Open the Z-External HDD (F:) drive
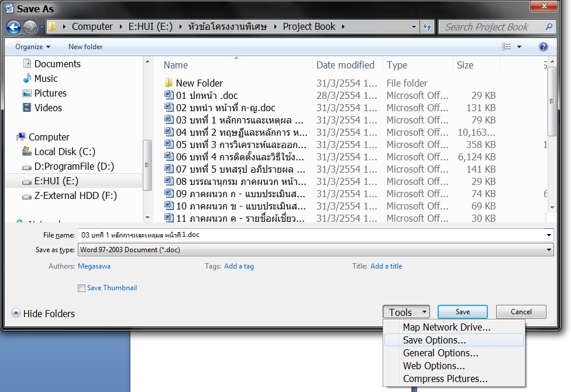571x392 pixels. (x=75, y=195)
